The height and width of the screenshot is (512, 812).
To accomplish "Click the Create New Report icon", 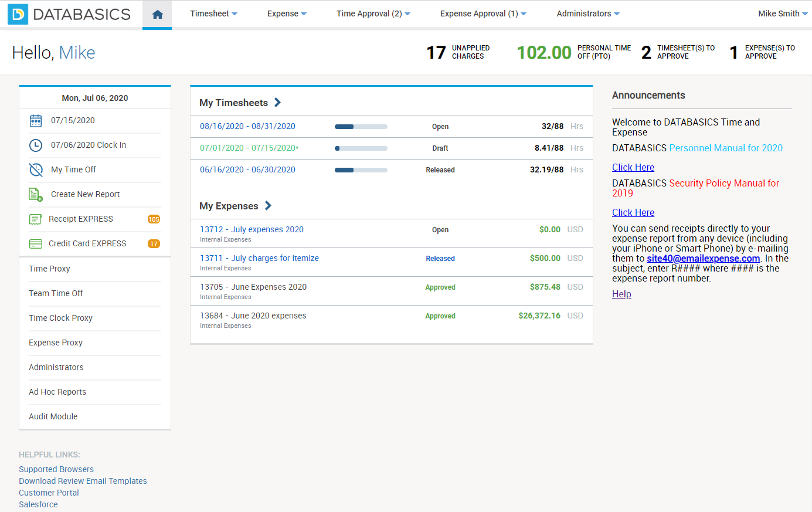I will tap(36, 195).
